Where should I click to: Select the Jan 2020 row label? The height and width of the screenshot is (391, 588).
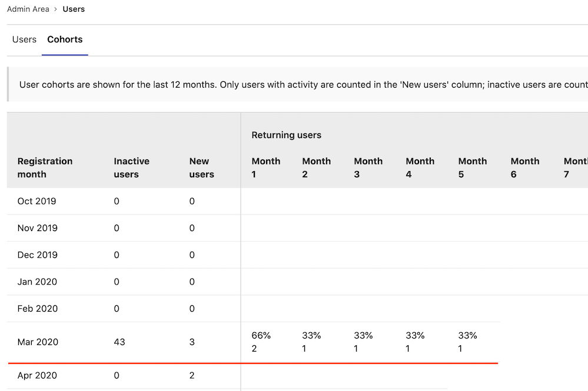pyautogui.click(x=37, y=282)
